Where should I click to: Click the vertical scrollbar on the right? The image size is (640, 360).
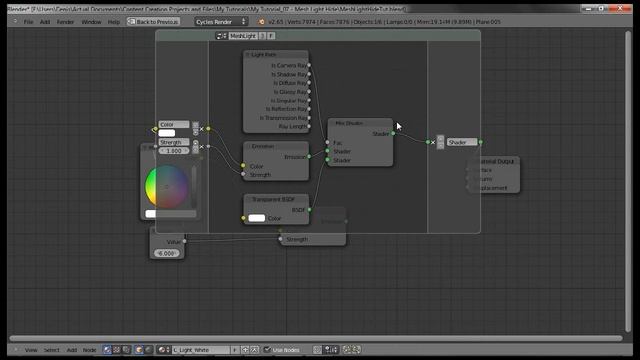tap(629, 182)
